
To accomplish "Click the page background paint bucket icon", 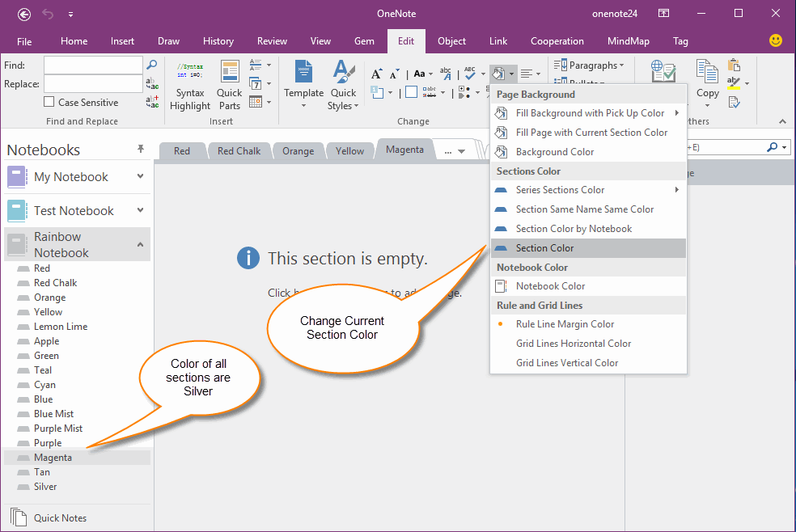I will (498, 74).
